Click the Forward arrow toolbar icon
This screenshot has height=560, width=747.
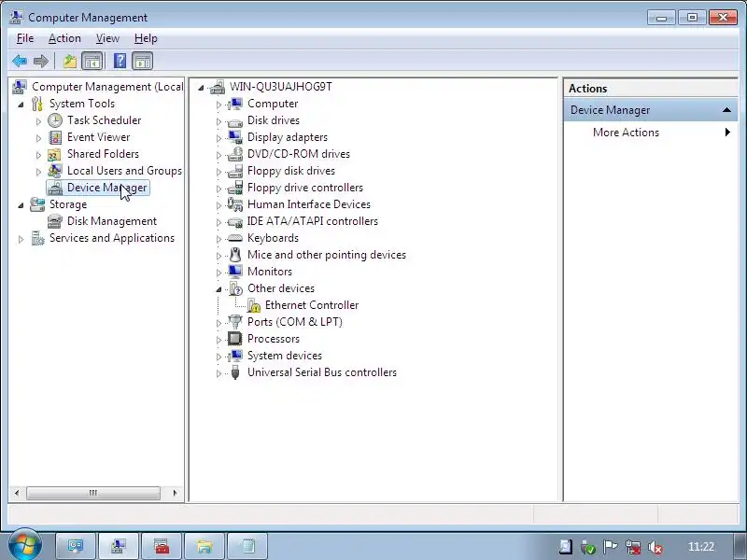point(41,61)
